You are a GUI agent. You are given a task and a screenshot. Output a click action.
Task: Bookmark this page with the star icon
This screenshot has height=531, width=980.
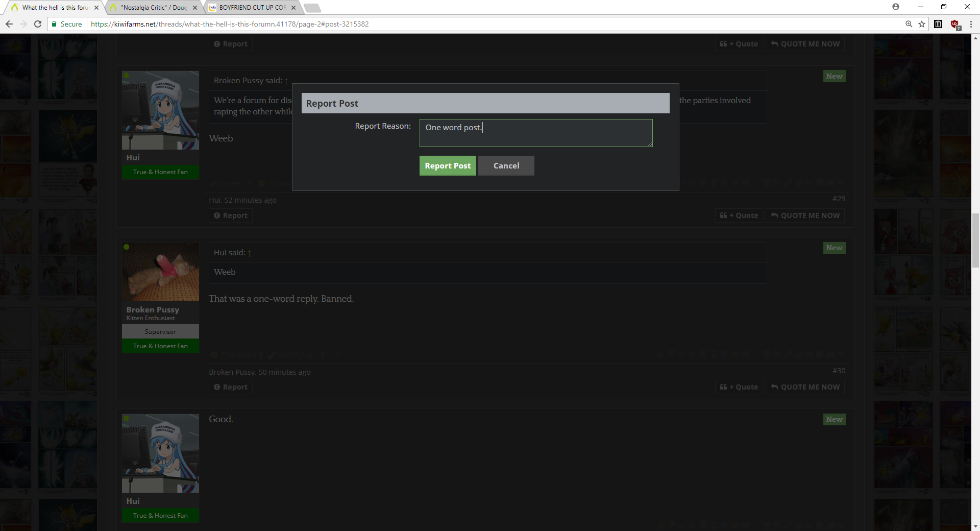click(922, 24)
